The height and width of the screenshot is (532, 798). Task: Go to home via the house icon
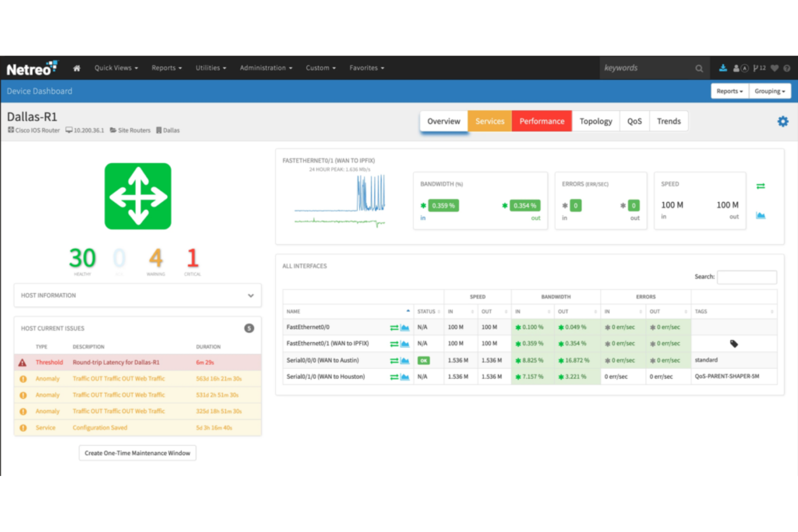(77, 68)
